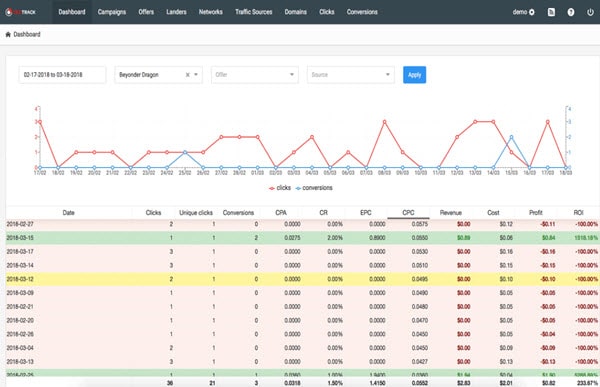Screen dimensions: 600x387
Task: Click the 0.0575 CPC value
Action: (x=420, y=224)
